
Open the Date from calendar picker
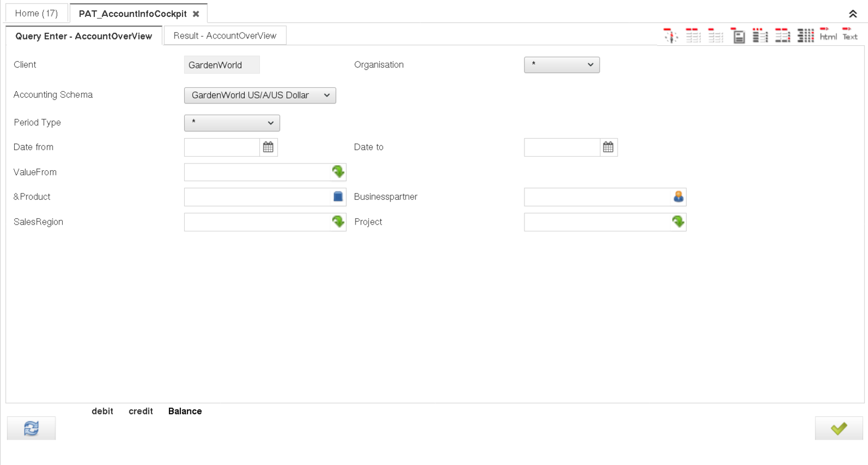[x=268, y=147]
